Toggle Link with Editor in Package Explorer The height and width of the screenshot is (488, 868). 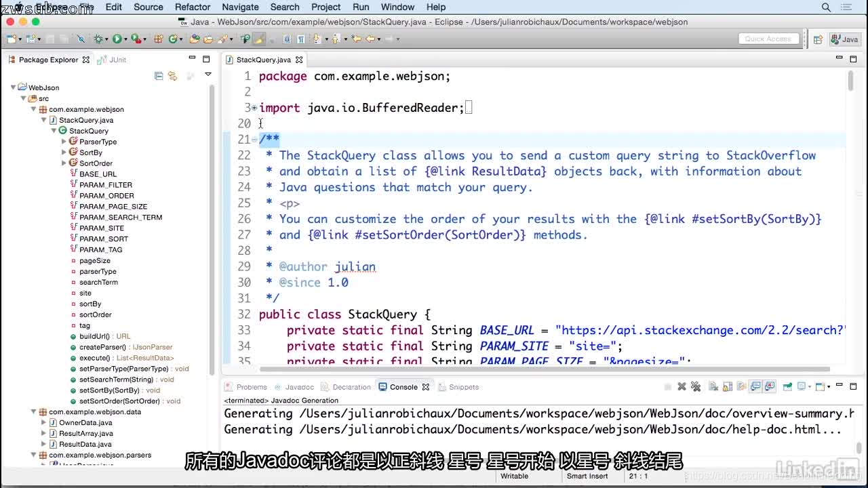[172, 75]
